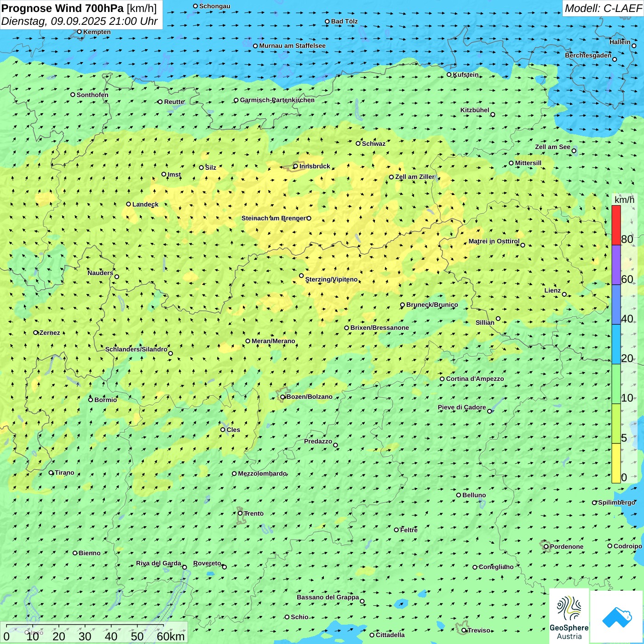Click the Codroipo label

point(628,546)
